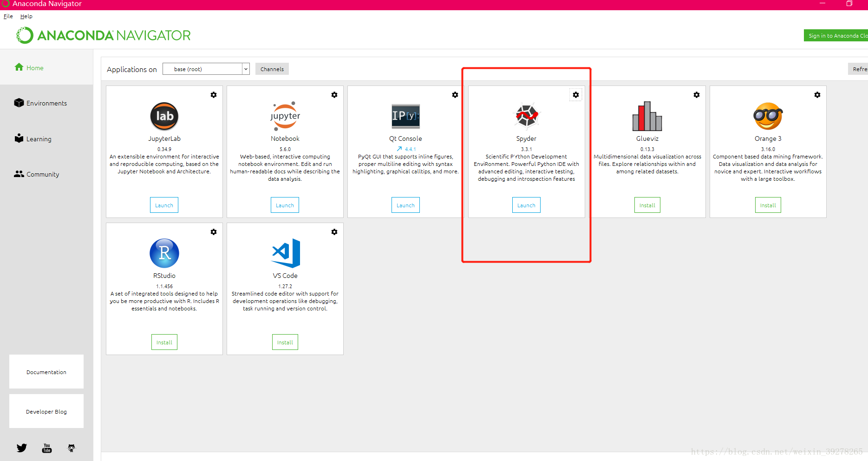Open the VS Code tile settings gear
Viewport: 868px width, 461px height.
click(x=334, y=232)
